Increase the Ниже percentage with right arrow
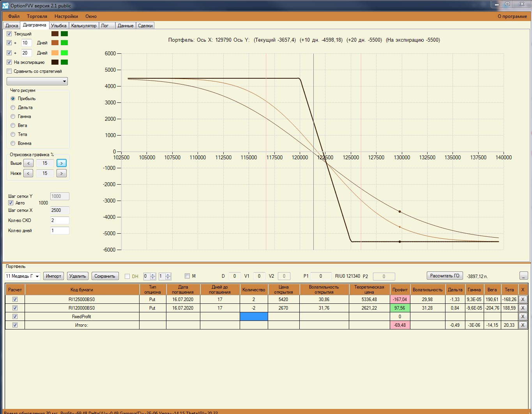The height and width of the screenshot is (414, 532). [62, 173]
